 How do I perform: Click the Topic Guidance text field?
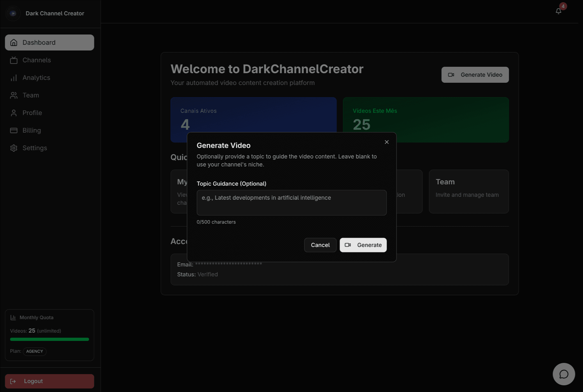[291, 203]
